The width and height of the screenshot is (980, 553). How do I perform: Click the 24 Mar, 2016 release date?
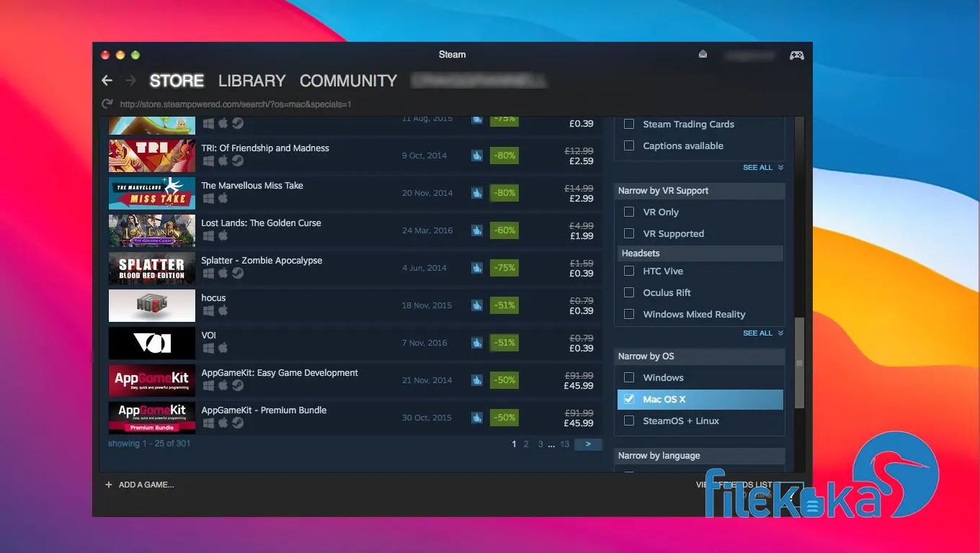[x=427, y=230]
